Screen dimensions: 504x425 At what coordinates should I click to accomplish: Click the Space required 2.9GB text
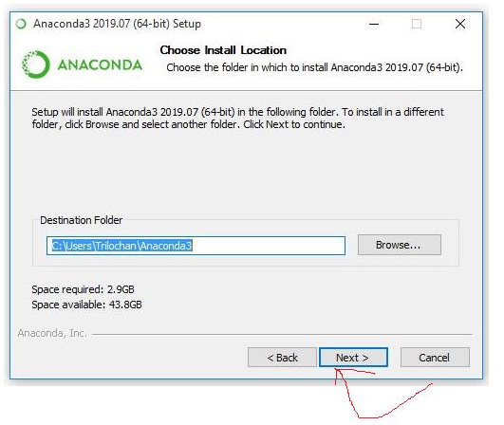pos(83,289)
